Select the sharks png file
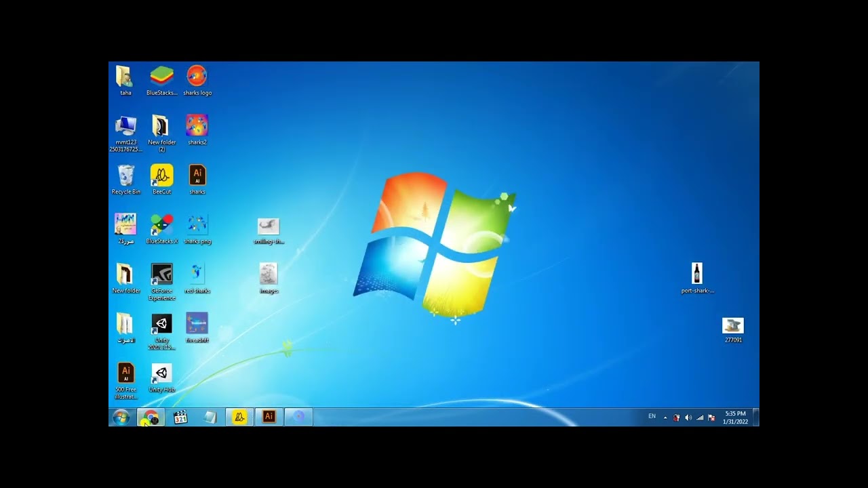This screenshot has width=868, height=488. click(x=197, y=228)
